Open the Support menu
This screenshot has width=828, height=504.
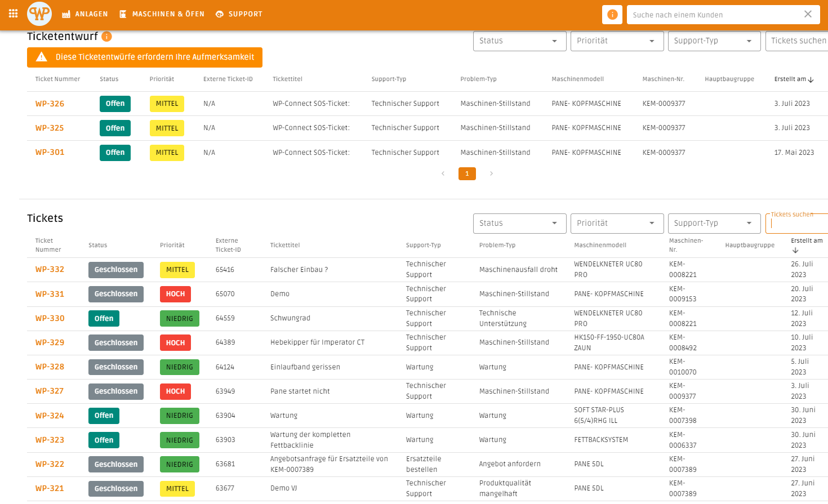239,14
